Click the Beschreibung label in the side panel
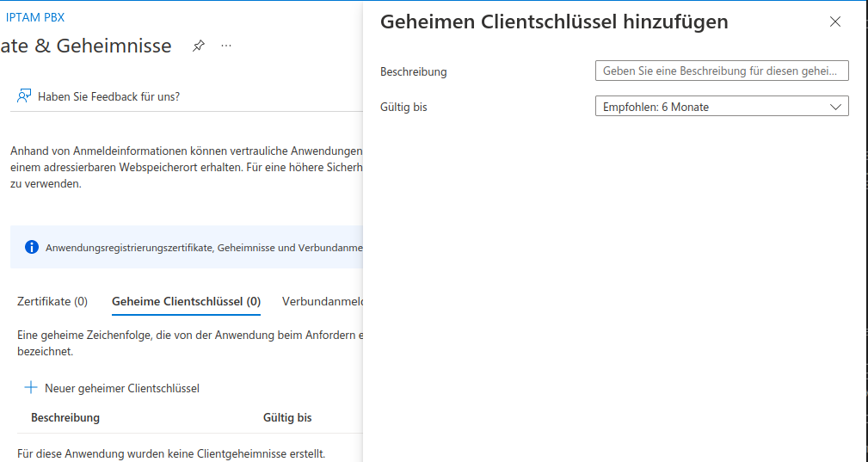The image size is (868, 462). tap(414, 72)
